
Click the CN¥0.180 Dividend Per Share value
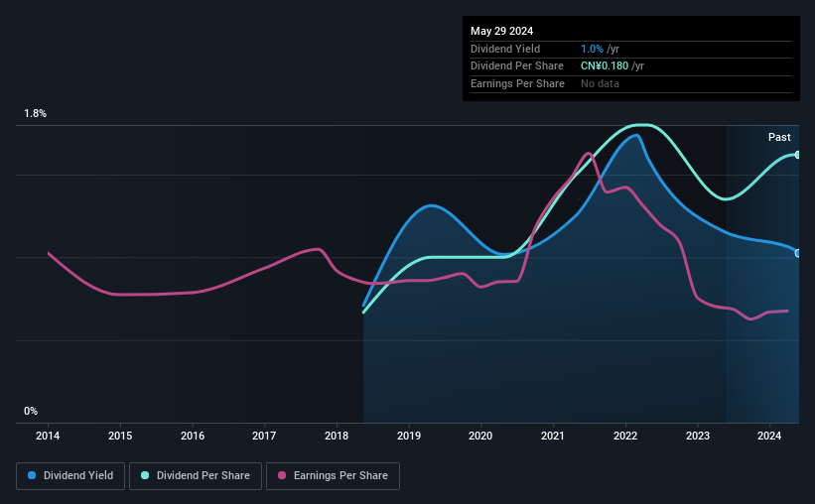[605, 66]
